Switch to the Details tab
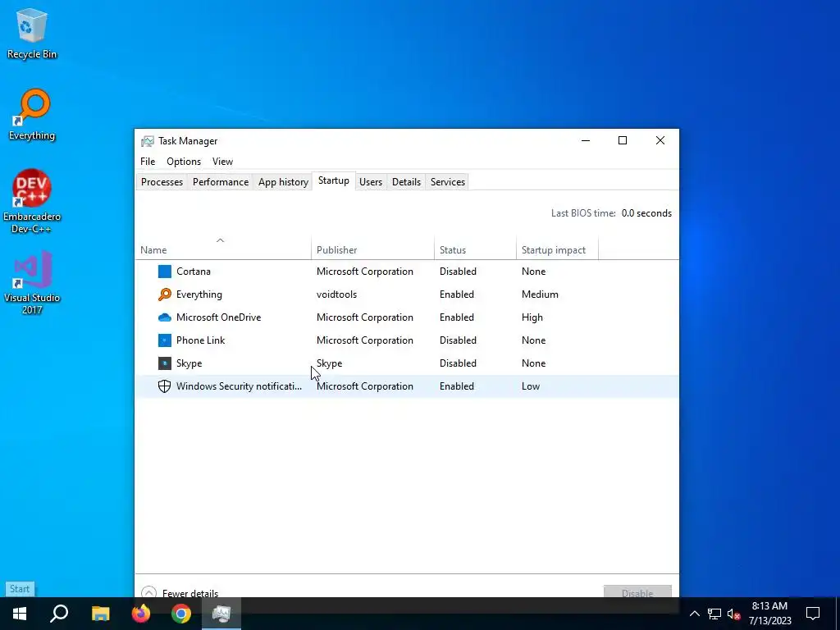 (406, 182)
